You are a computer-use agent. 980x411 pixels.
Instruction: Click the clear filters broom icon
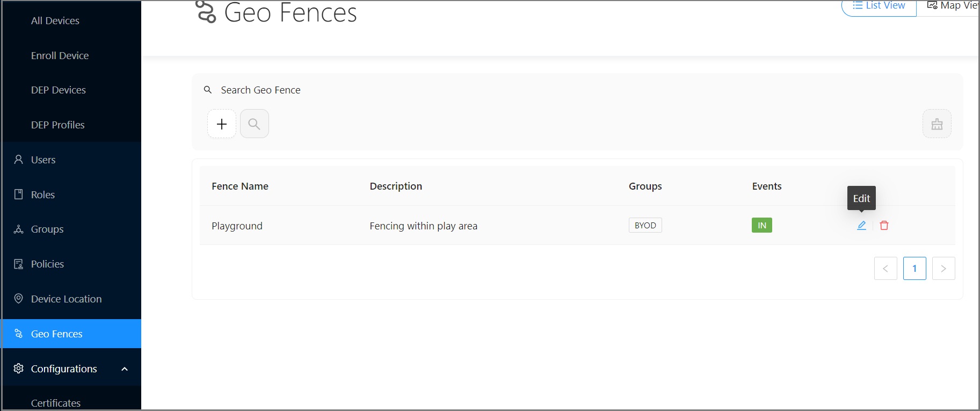tap(937, 124)
